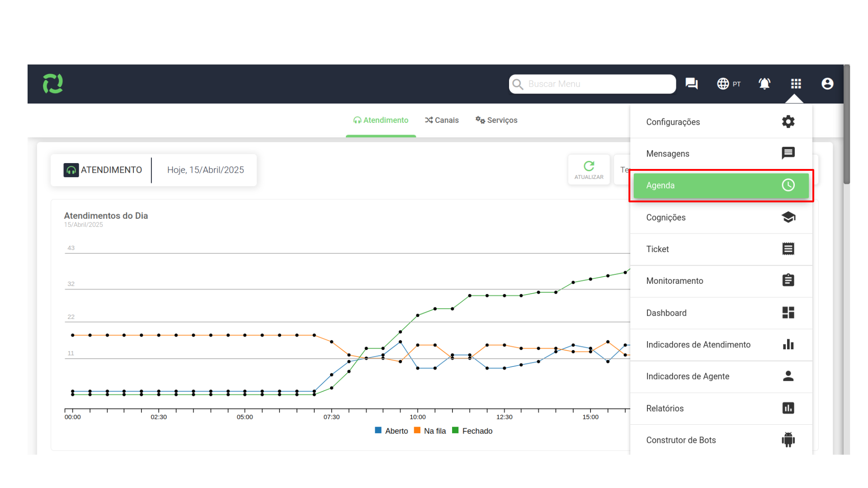Click the date Hoje, 15/Abril/2025
868x488 pixels.
click(206, 170)
